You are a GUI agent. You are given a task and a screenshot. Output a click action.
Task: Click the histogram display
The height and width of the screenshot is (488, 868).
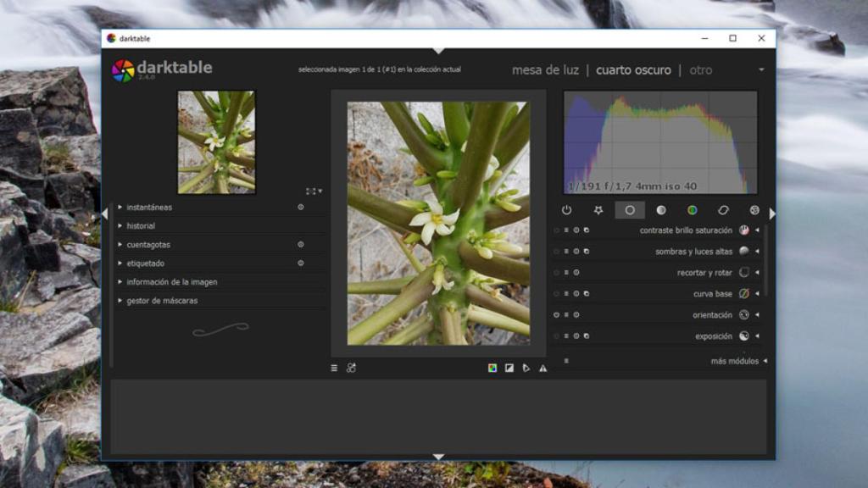coord(660,142)
